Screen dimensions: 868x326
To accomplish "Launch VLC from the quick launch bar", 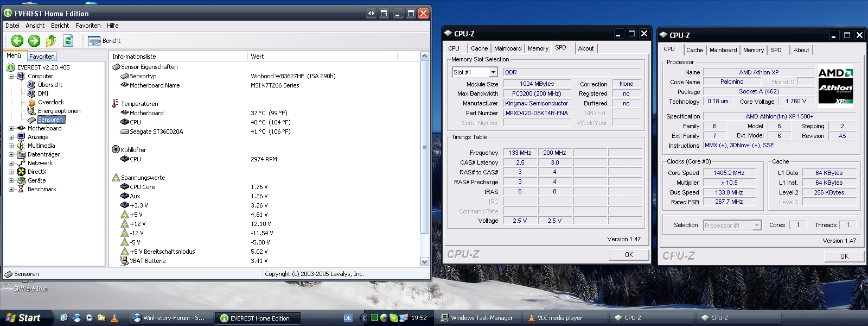I will (114, 318).
